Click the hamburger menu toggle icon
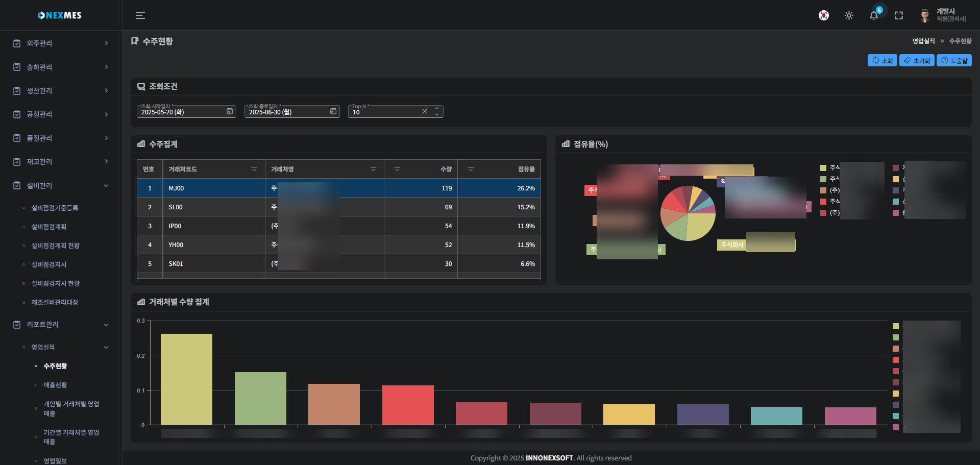The height and width of the screenshot is (465, 980). (140, 15)
